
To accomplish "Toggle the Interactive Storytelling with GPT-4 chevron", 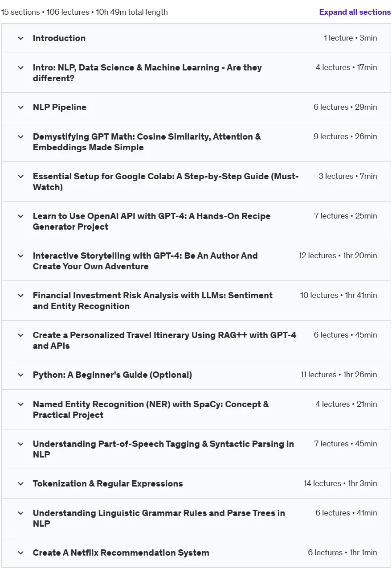I will [20, 256].
